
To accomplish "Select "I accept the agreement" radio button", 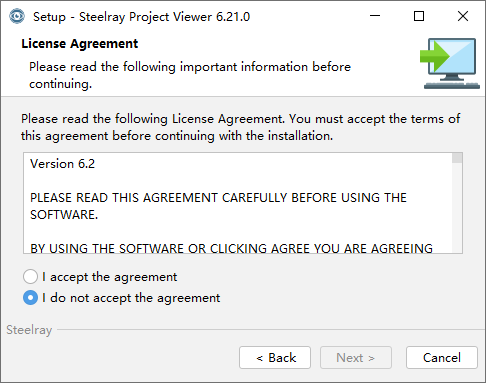I will coord(30,277).
